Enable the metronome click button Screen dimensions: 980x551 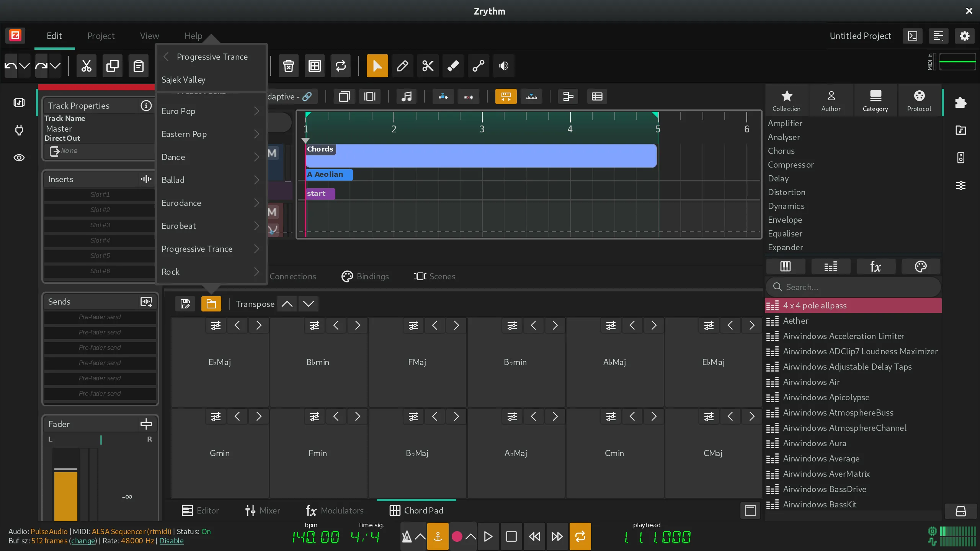tap(407, 536)
